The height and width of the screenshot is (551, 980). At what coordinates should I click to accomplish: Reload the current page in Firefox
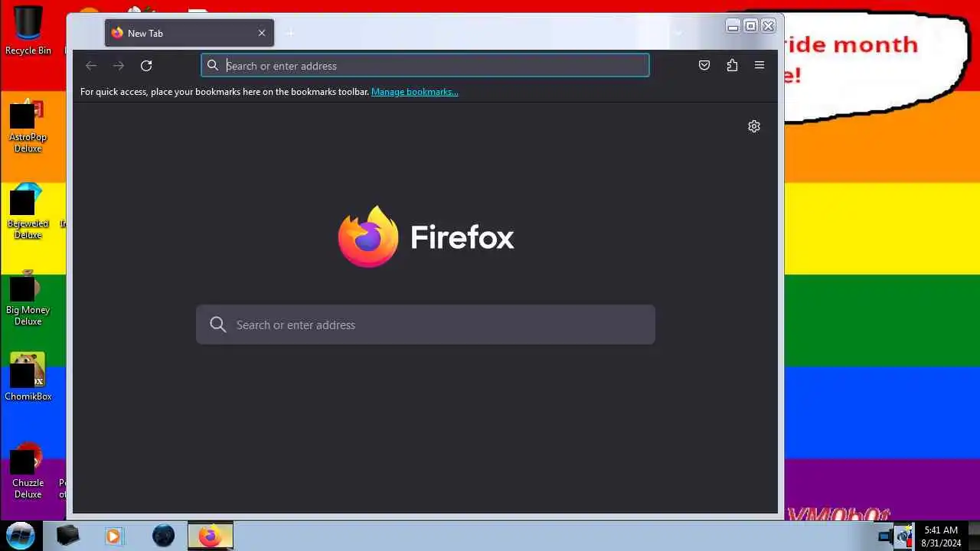click(x=146, y=66)
